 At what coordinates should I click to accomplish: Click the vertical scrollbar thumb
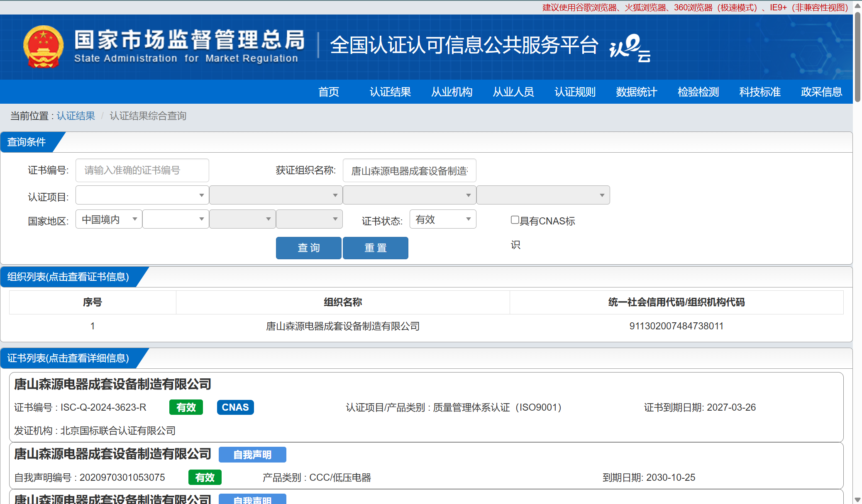(857, 57)
